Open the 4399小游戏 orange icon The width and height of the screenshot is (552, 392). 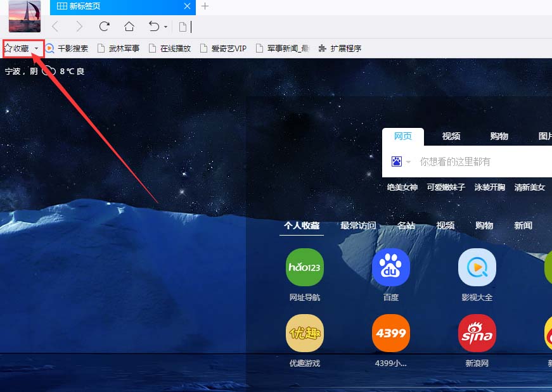point(391,333)
